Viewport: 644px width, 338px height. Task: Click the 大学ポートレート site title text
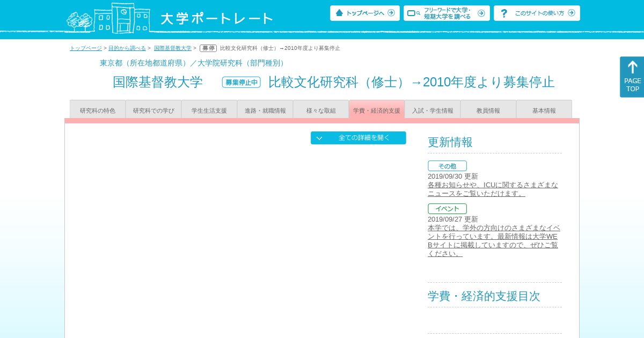[217, 19]
